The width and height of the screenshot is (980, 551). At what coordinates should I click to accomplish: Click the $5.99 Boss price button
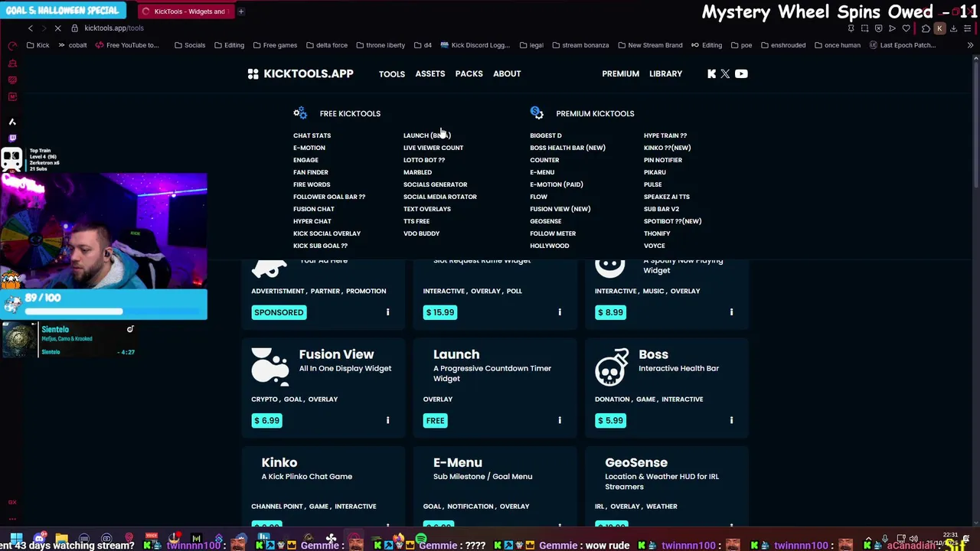610,420
